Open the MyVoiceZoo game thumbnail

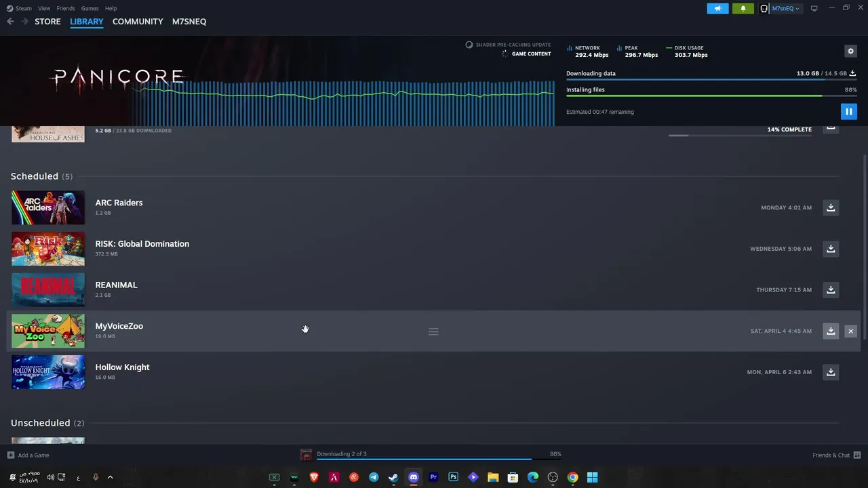(48, 331)
